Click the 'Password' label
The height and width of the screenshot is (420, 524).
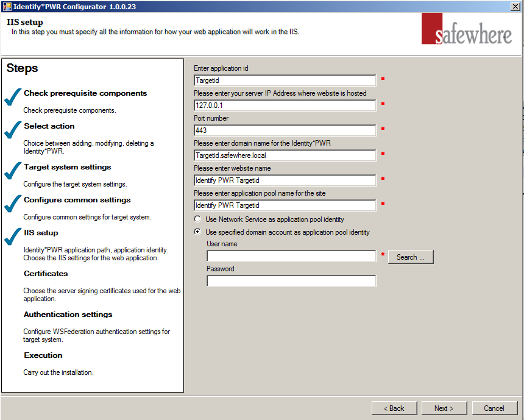pyautogui.click(x=220, y=269)
